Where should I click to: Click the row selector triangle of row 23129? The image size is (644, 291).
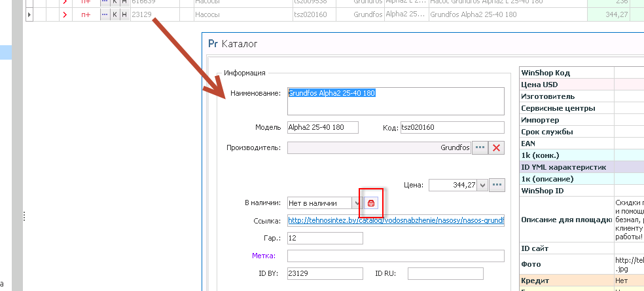[29, 15]
